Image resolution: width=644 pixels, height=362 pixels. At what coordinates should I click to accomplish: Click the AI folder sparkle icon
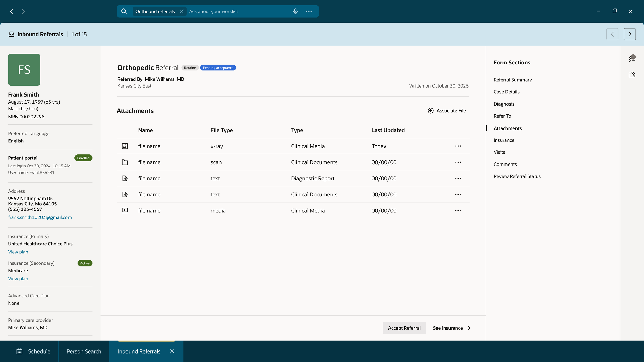click(632, 75)
